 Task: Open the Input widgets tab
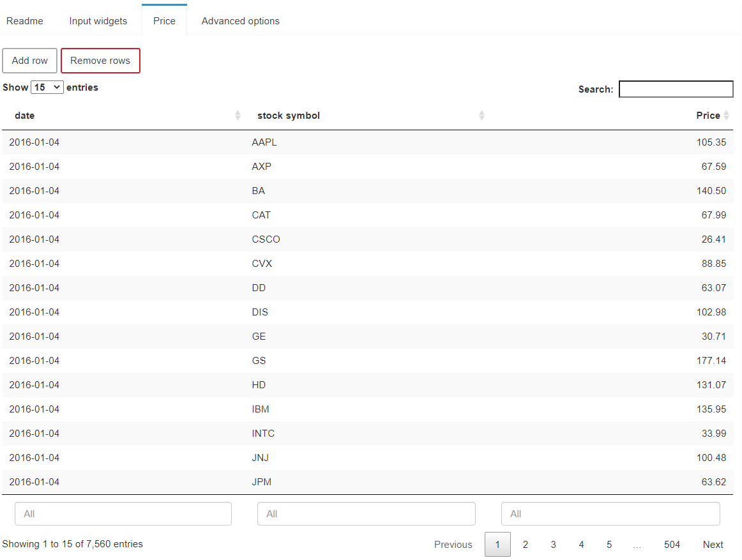click(x=98, y=21)
